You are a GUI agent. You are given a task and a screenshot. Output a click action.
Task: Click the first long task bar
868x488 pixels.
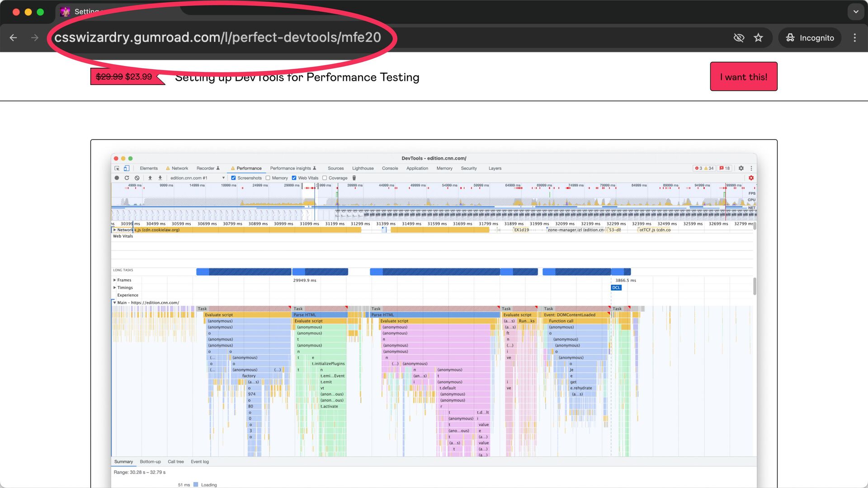coord(244,272)
